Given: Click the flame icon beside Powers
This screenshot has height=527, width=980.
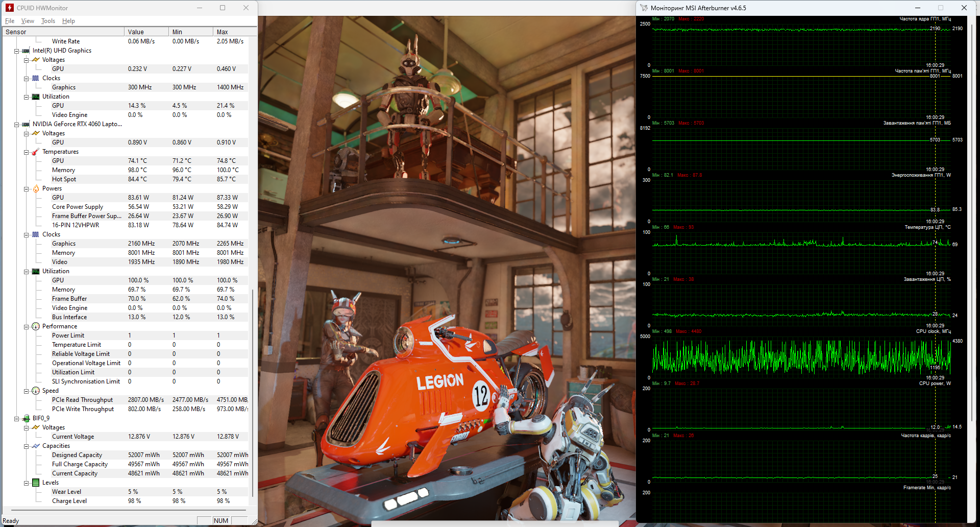Looking at the screenshot, I should [x=36, y=188].
